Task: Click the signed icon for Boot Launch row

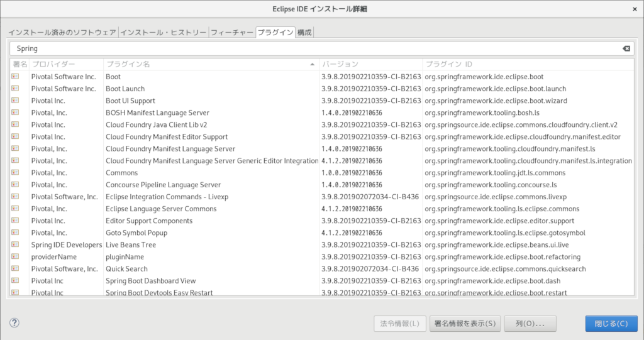Action: 15,89
